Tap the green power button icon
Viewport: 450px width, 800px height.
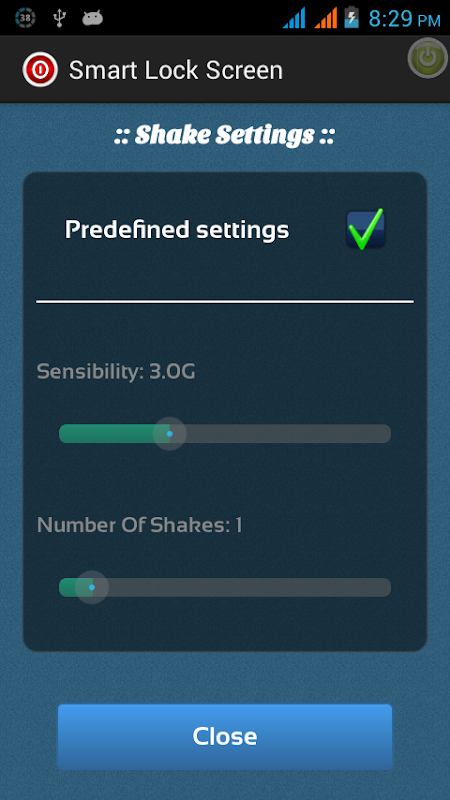tap(428, 58)
